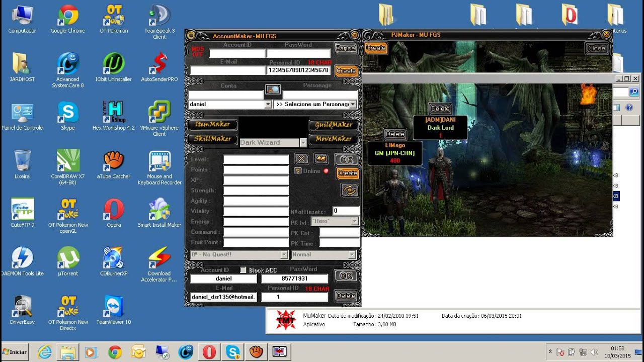Open the Iniciar start menu

(15, 352)
